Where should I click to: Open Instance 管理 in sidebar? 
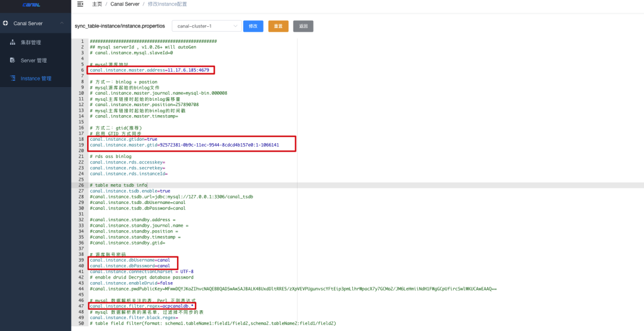pos(36,79)
